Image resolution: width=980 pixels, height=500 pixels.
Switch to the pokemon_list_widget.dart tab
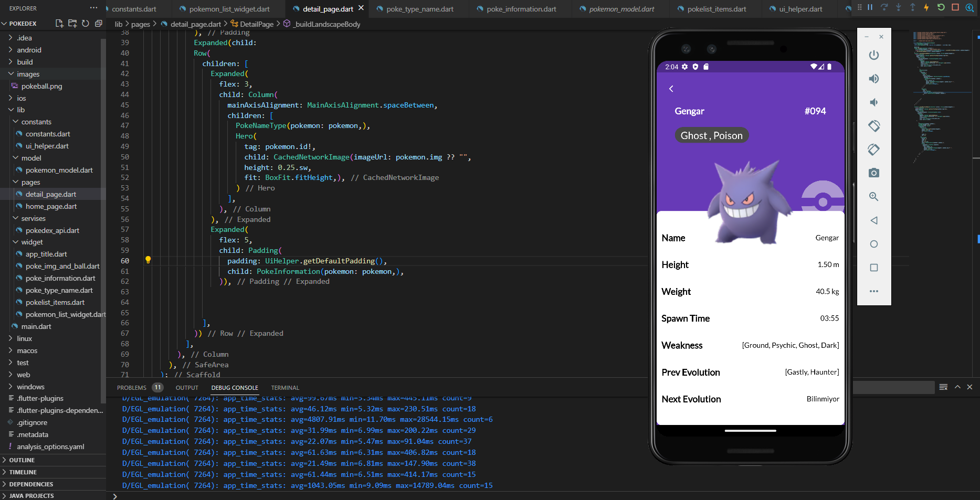pyautogui.click(x=229, y=9)
